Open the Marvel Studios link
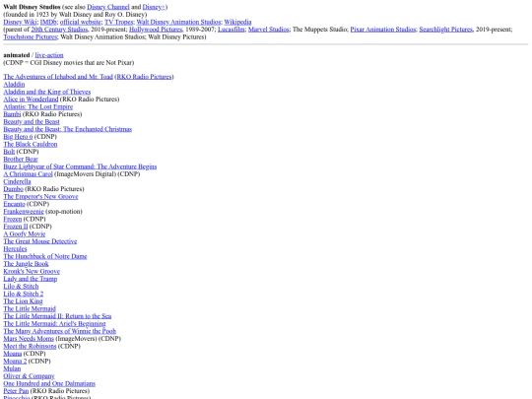 [x=268, y=30]
